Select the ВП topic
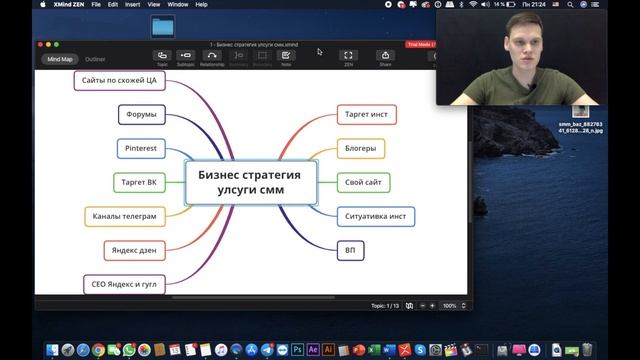 (x=350, y=250)
